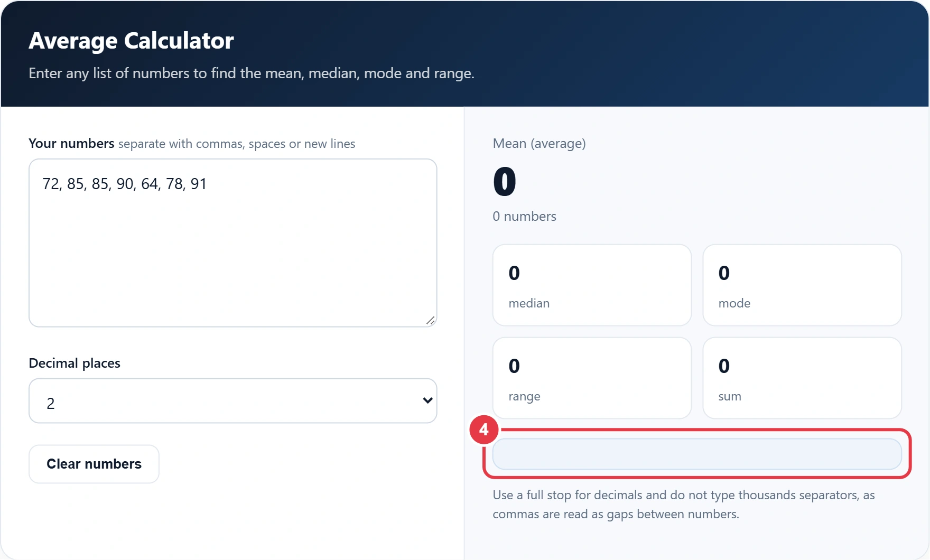
Task: Click the '0 numbers' count text
Action: click(524, 216)
